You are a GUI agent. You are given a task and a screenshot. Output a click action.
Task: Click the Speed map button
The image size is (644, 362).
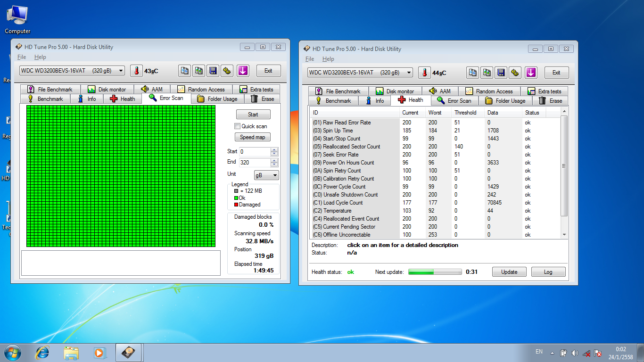pos(253,137)
